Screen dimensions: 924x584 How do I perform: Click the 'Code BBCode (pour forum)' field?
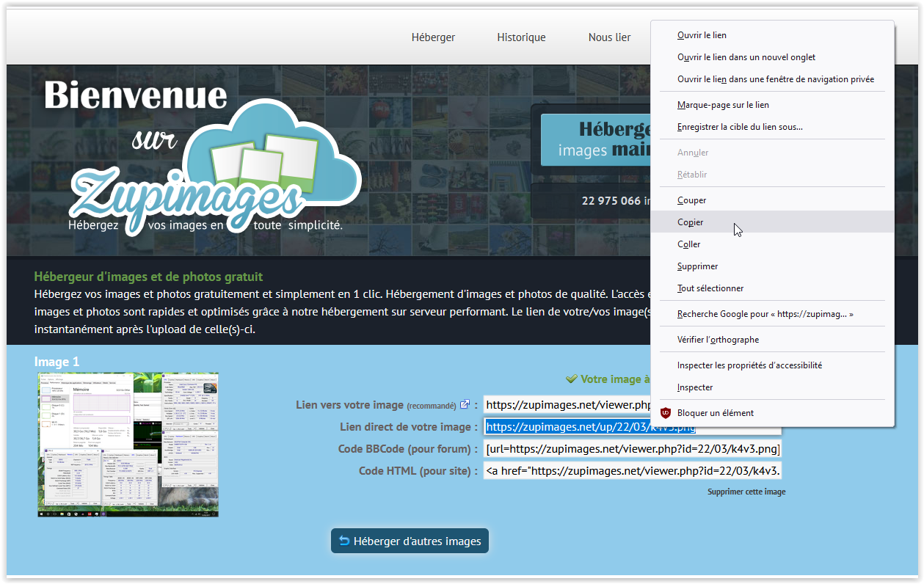click(633, 449)
